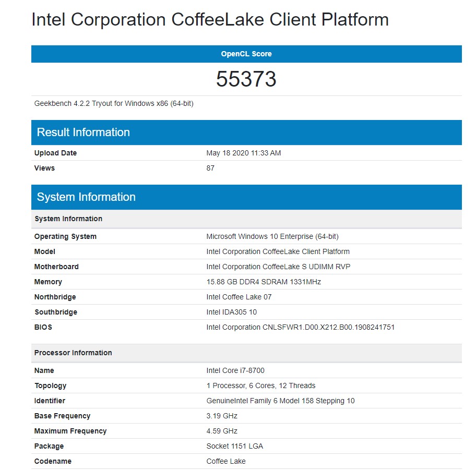Click the Views count 87
Image resolution: width=476 pixels, height=470 pixels.
coord(210,168)
